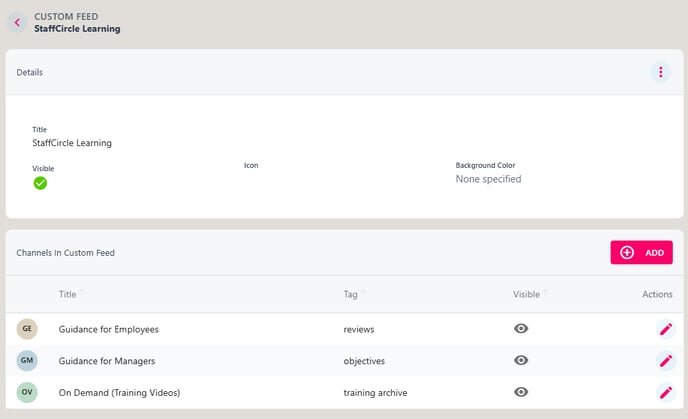Sort channels by the Visible column
This screenshot has height=419, width=688.
click(526, 294)
